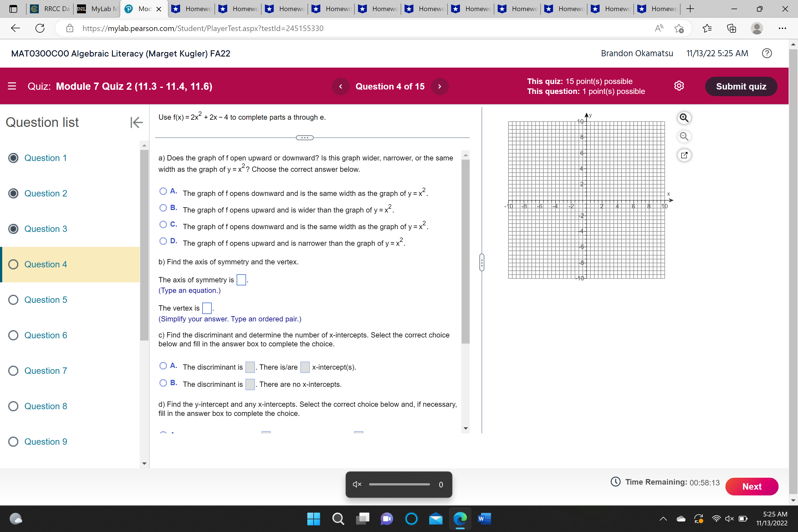Click the axis of symmetry answer box
798x532 pixels.
coord(241,280)
